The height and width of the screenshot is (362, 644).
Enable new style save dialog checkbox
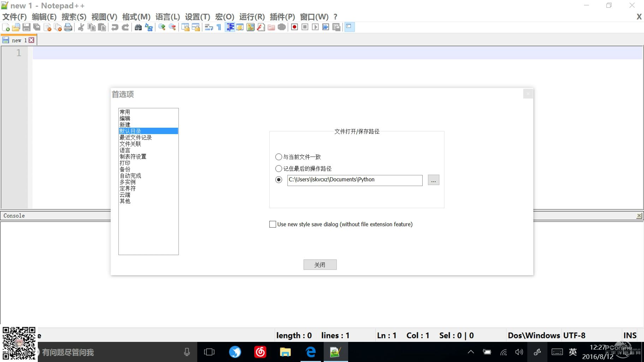272,224
